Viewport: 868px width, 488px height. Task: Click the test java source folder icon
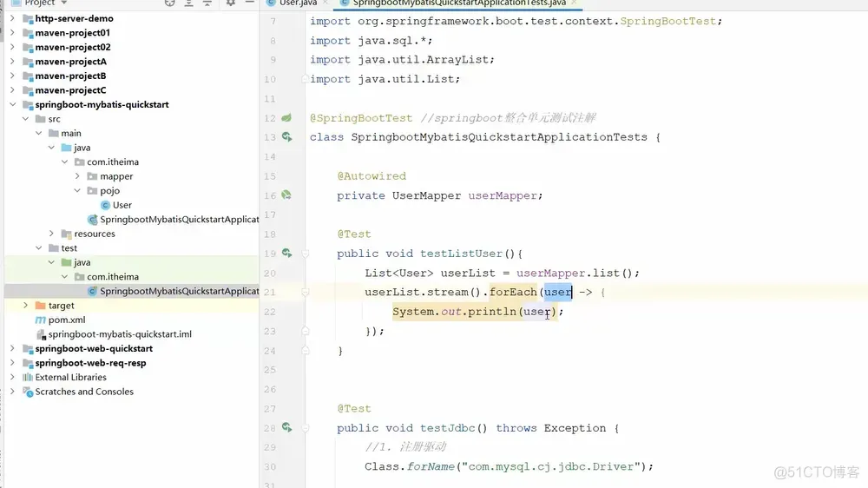[x=67, y=262]
